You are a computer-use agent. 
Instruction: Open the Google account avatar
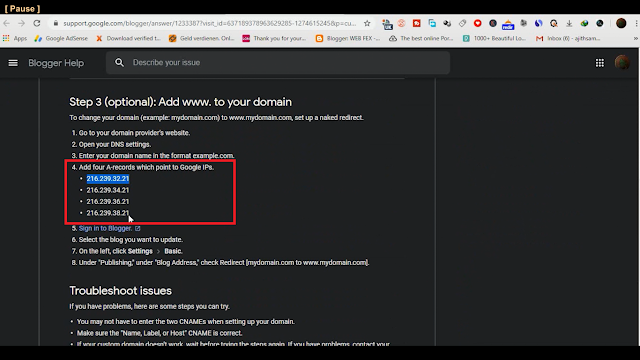click(622, 63)
